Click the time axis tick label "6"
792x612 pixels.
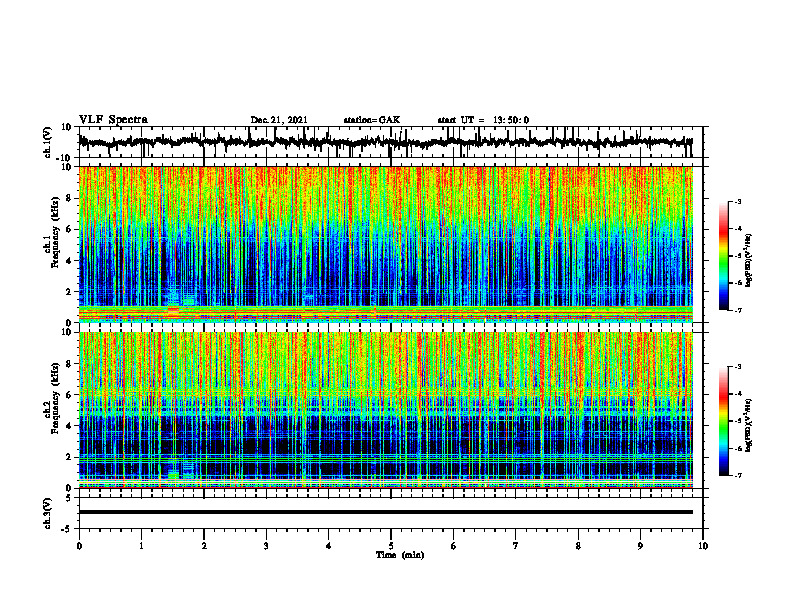click(453, 546)
